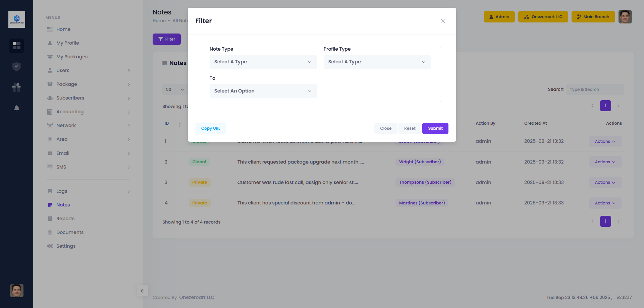Viewport: 644px width, 308px height.
Task: Click the Copy URL button
Action: coord(211,128)
